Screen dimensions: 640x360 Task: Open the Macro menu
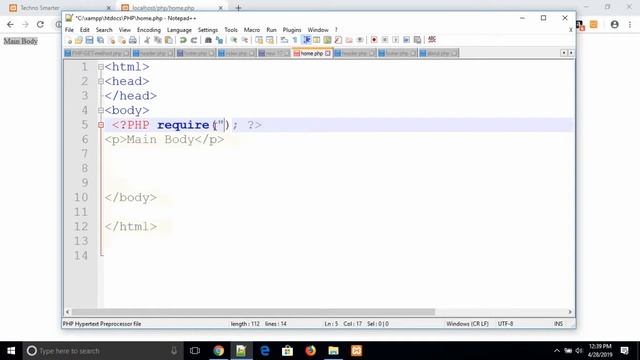252,30
